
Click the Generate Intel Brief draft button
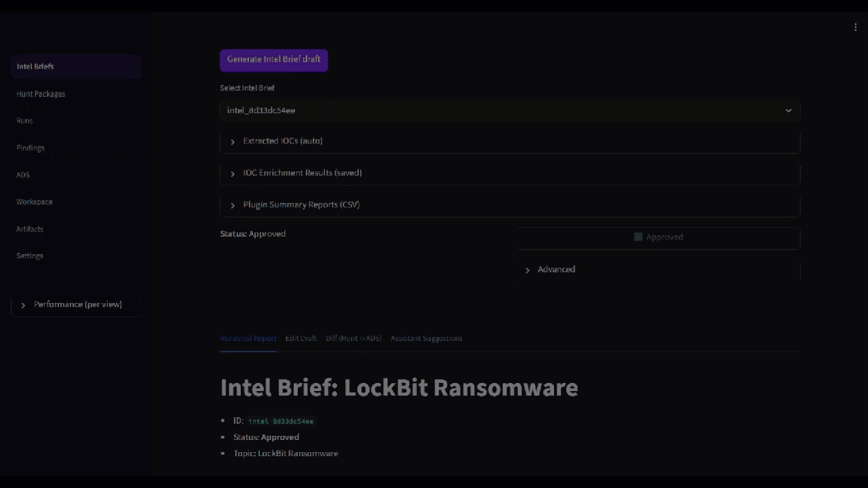pyautogui.click(x=274, y=60)
